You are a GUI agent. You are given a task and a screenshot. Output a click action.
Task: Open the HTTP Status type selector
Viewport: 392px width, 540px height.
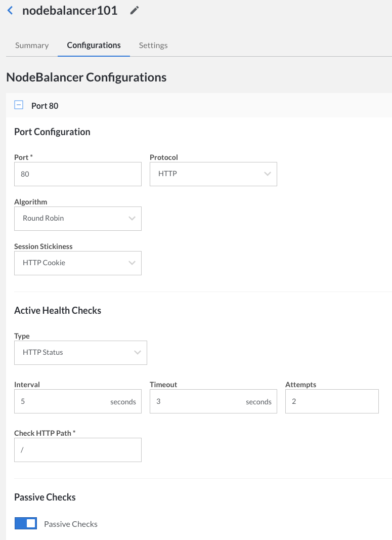pos(80,352)
